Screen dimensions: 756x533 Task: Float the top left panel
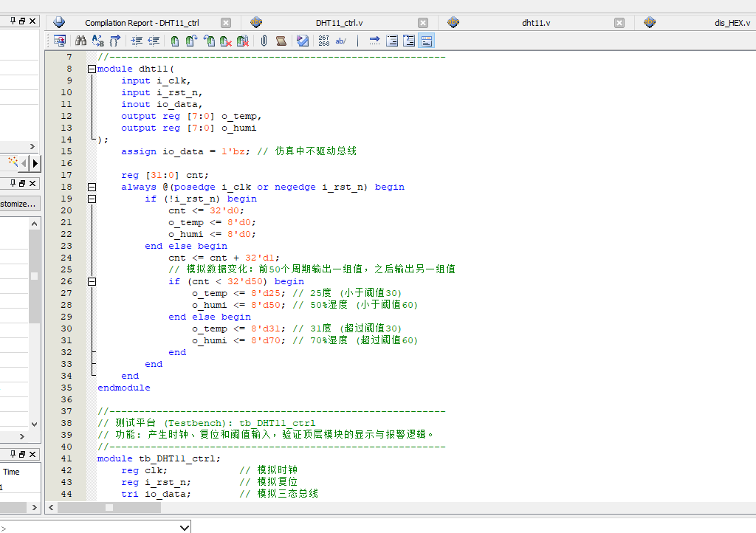pos(22,21)
